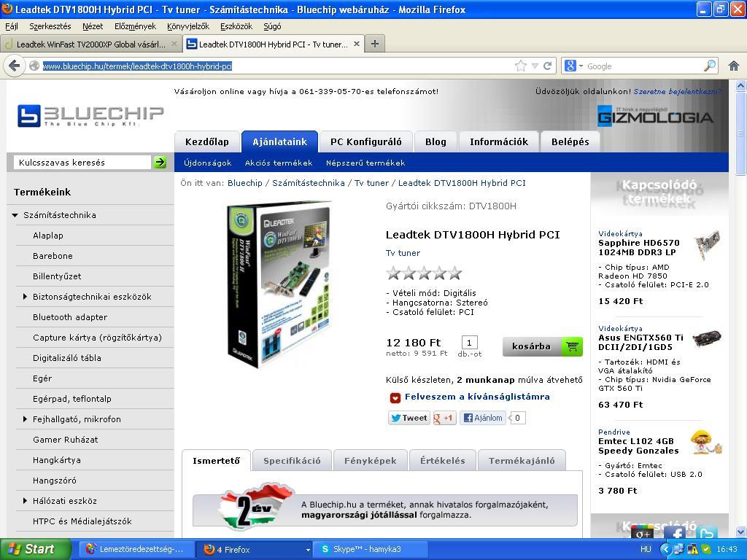The height and width of the screenshot is (560, 747).
Task: Open the Windows Start button
Action: point(35,549)
